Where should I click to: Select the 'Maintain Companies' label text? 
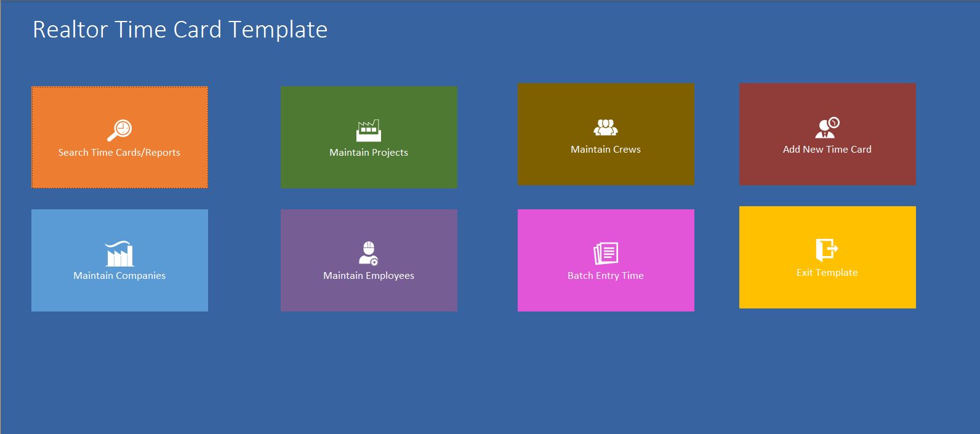tap(119, 276)
